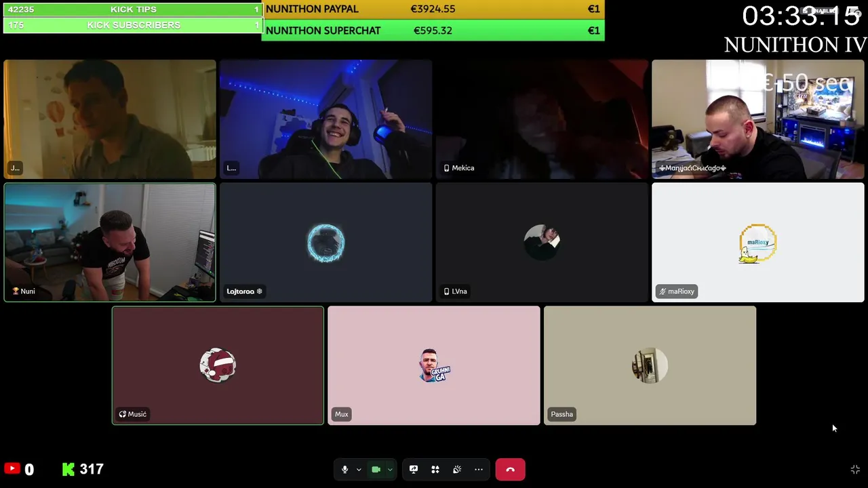Screen dimensions: 868x488
Task: Click the Passha doorway avatar
Action: (x=650, y=365)
